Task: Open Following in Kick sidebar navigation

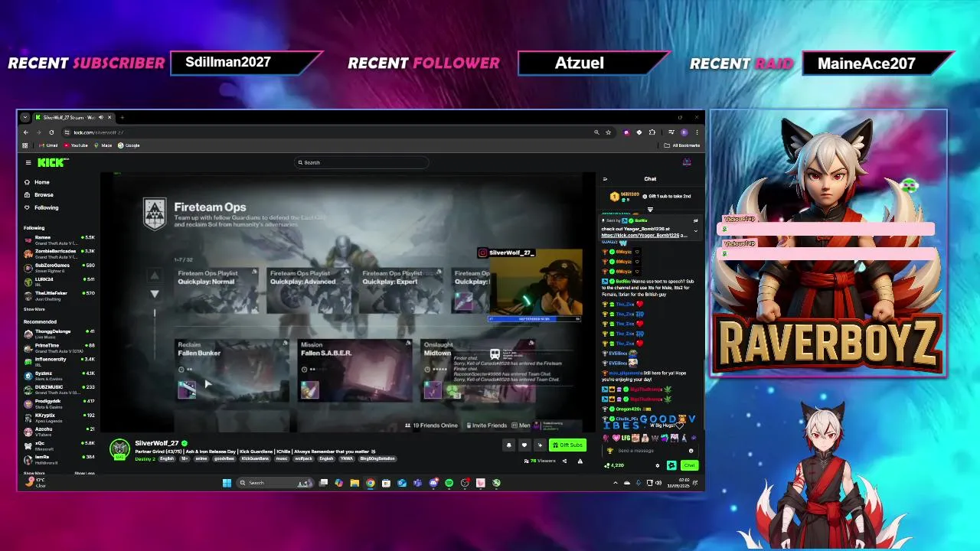Action: pyautogui.click(x=41, y=207)
